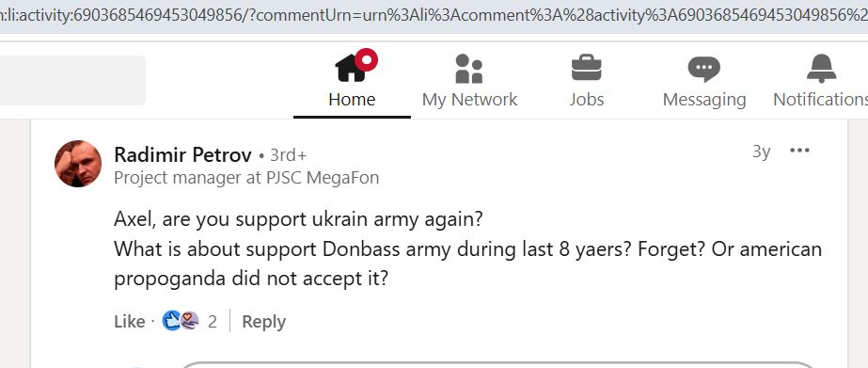868x368 pixels.
Task: Click the LinkedIn search field
Action: coord(72,80)
